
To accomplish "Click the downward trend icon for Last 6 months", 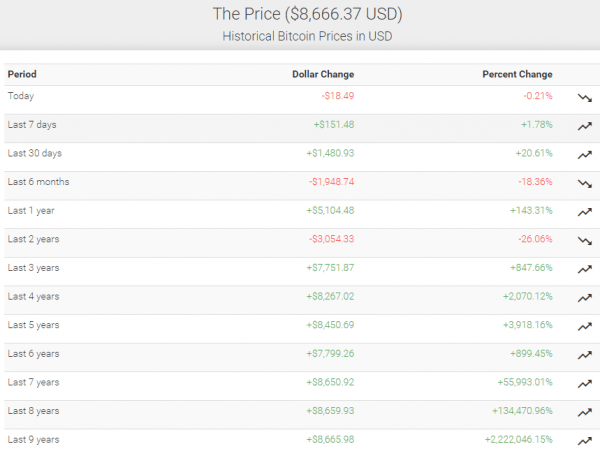I will pos(585,184).
